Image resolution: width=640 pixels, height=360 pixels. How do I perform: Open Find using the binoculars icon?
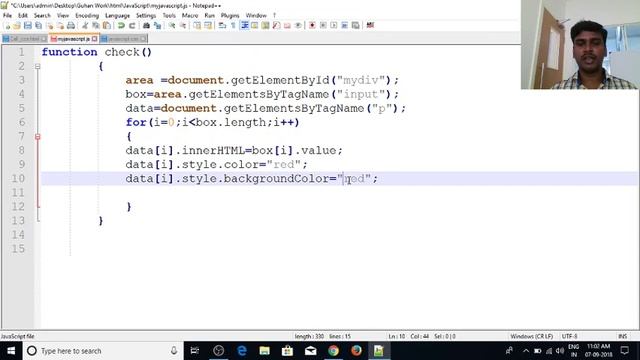pos(146,26)
